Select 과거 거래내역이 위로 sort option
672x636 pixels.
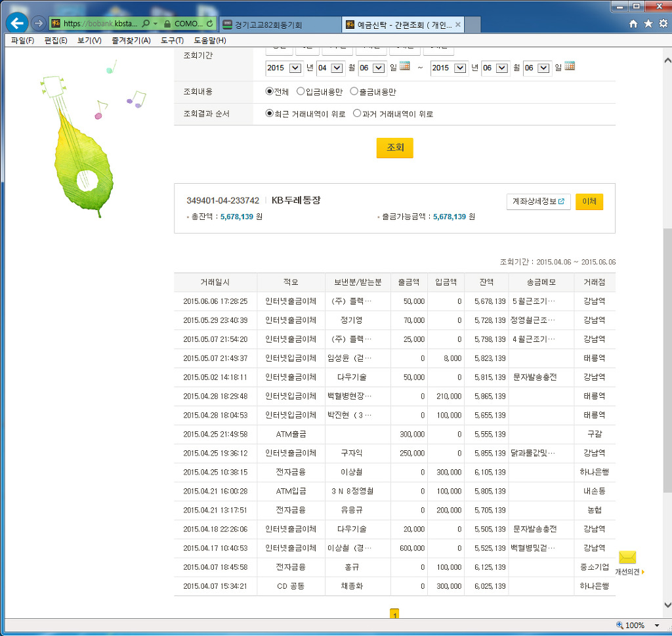click(x=357, y=114)
